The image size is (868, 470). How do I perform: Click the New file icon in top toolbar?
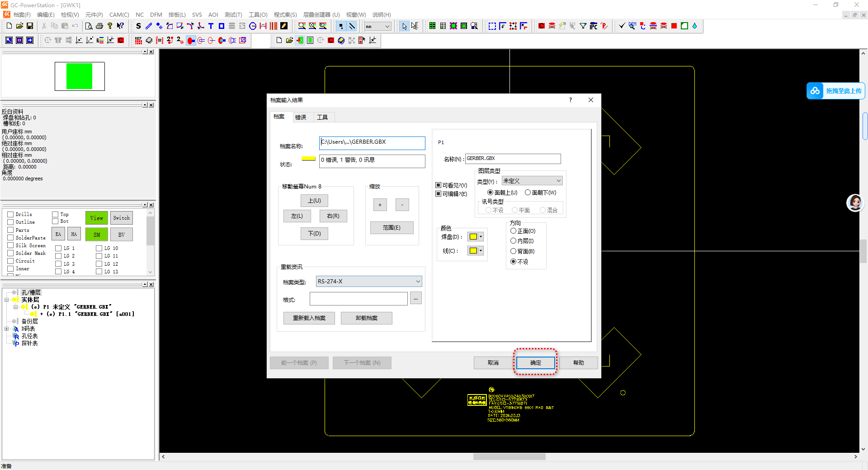[x=9, y=26]
